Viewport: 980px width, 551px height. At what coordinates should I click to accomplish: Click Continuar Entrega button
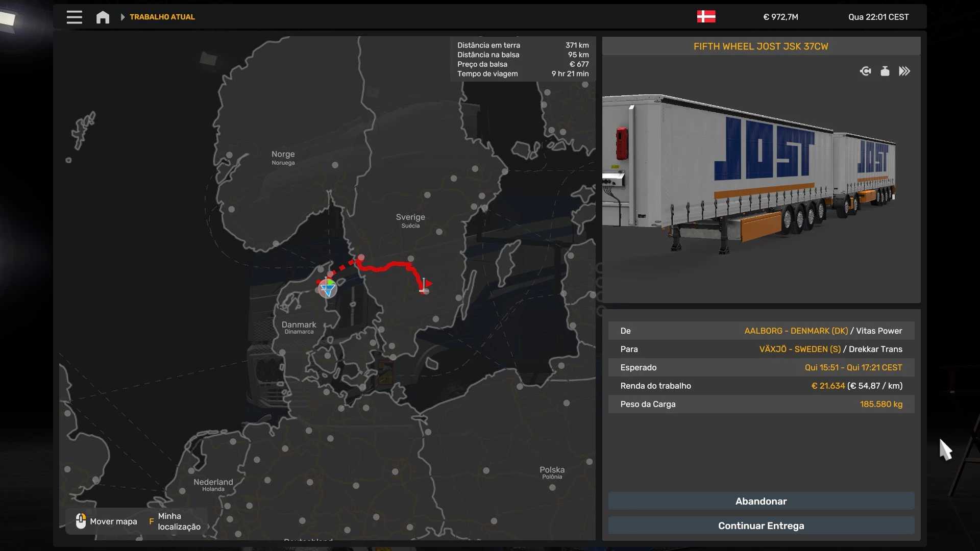(761, 525)
